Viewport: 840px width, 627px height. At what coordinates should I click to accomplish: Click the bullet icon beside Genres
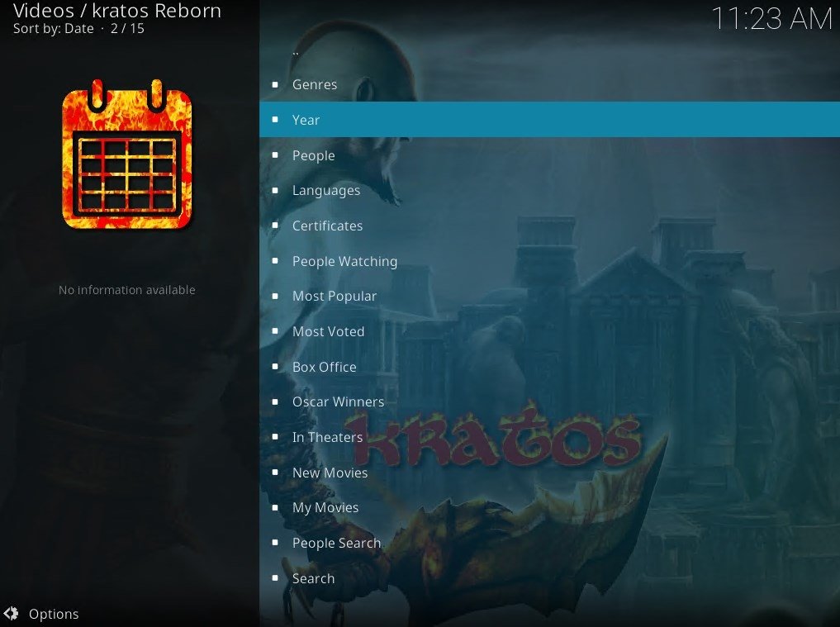click(275, 84)
